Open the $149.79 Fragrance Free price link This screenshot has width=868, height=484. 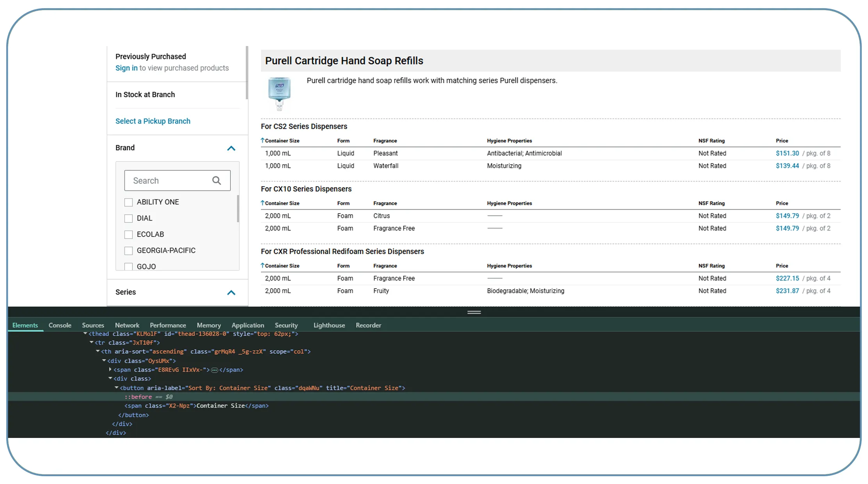(787, 228)
